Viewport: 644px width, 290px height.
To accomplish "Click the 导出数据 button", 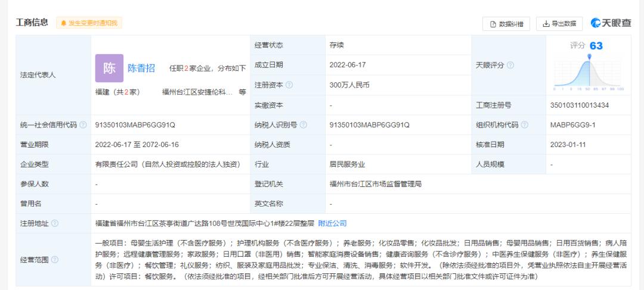I will point(559,24).
